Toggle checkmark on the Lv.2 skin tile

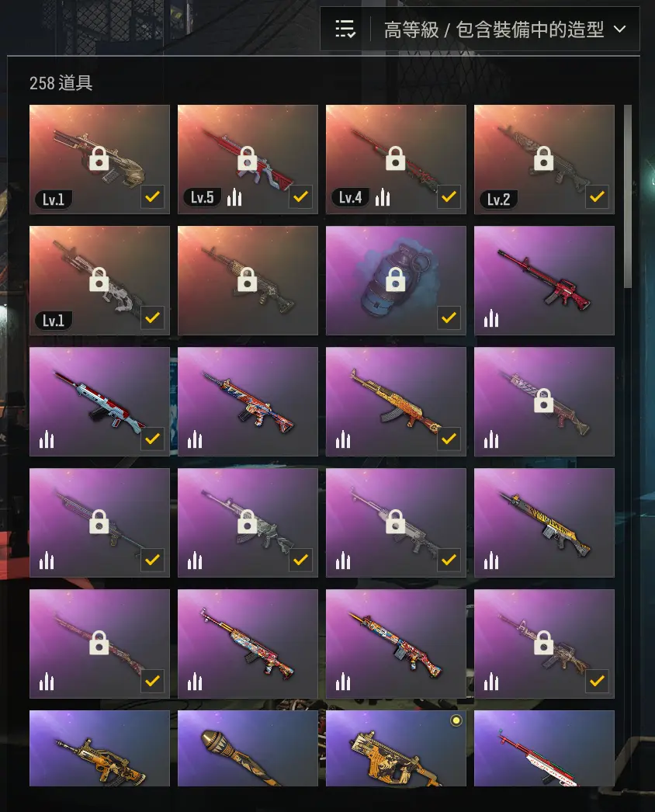pos(597,196)
